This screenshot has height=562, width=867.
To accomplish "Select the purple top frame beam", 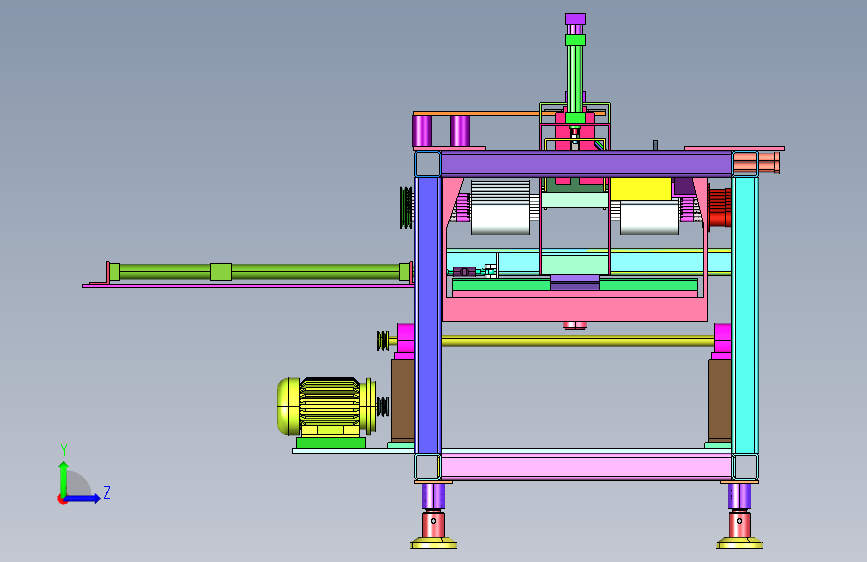I will point(586,165).
